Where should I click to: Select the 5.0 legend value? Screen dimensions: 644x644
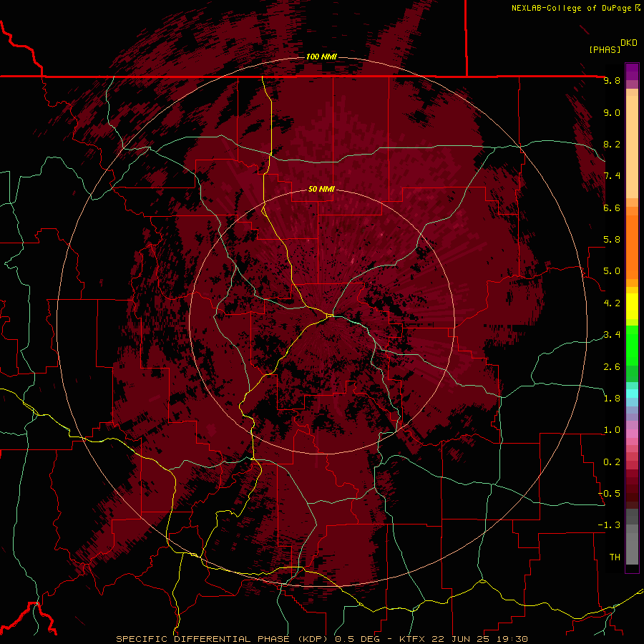point(612,271)
